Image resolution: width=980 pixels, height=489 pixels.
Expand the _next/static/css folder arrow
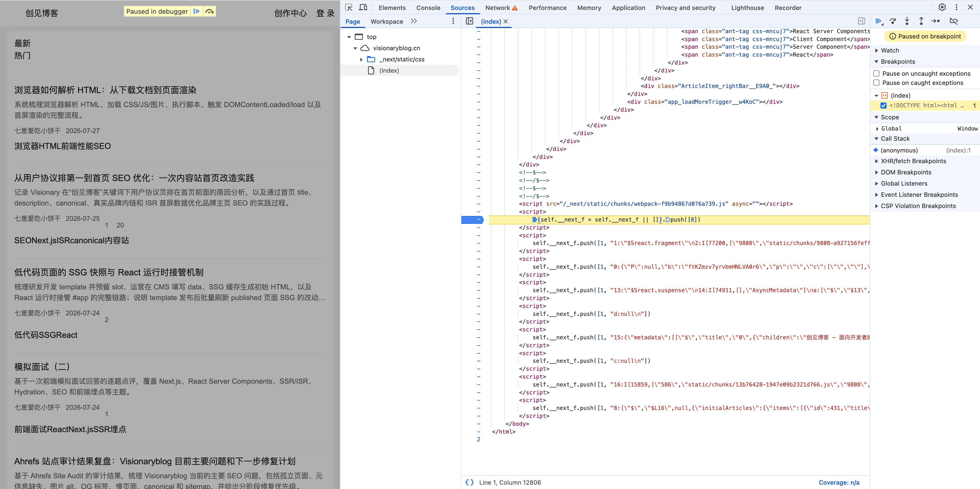coord(361,60)
